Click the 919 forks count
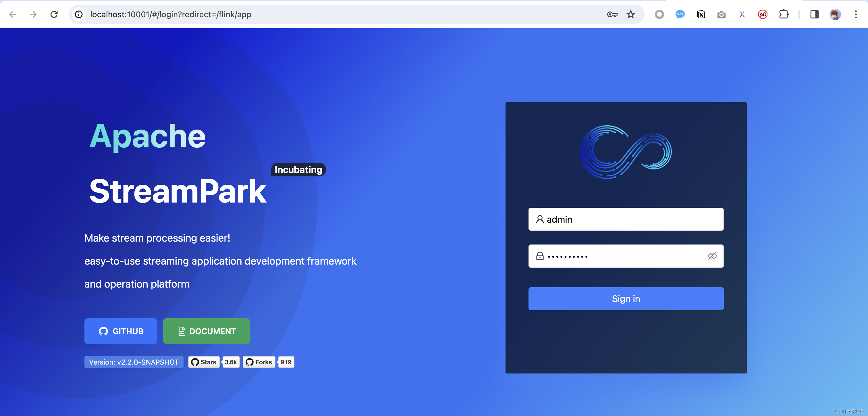Viewport: 868px width, 416px height. [286, 362]
